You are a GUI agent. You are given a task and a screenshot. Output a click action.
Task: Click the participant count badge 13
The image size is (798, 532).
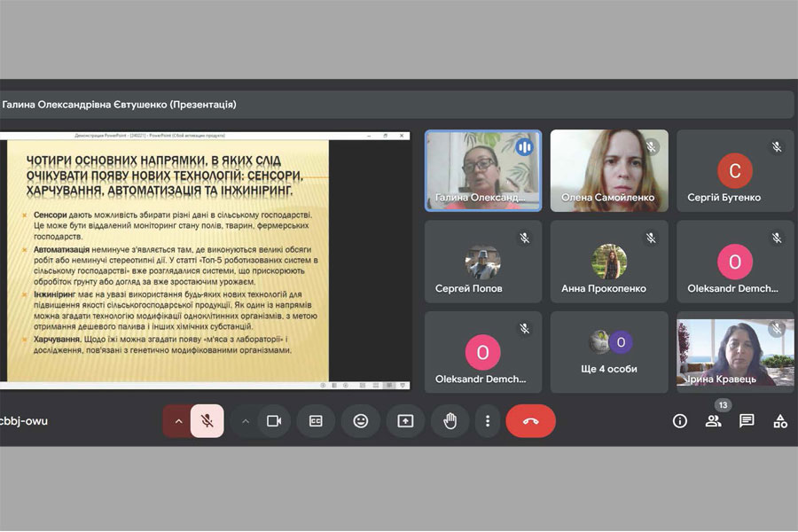click(x=724, y=405)
